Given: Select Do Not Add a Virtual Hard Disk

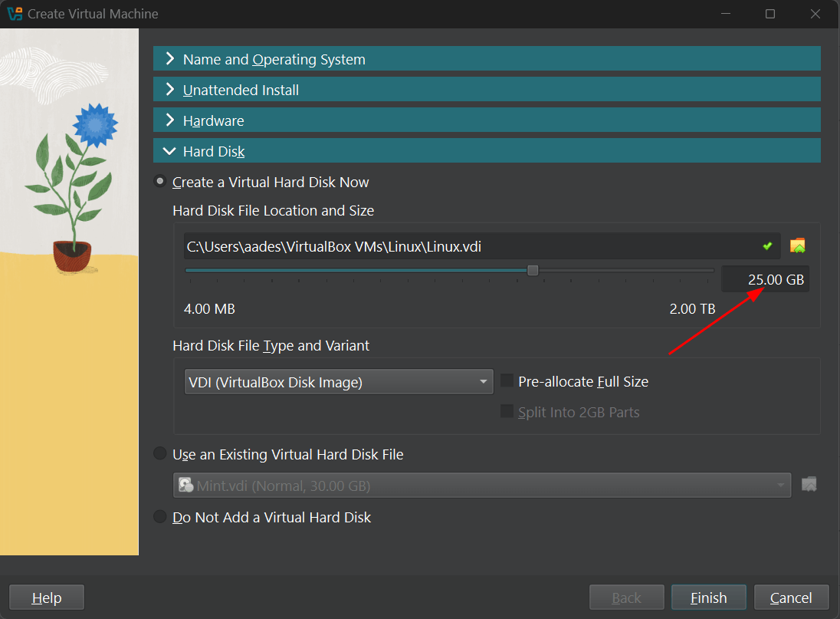Looking at the screenshot, I should 159,516.
